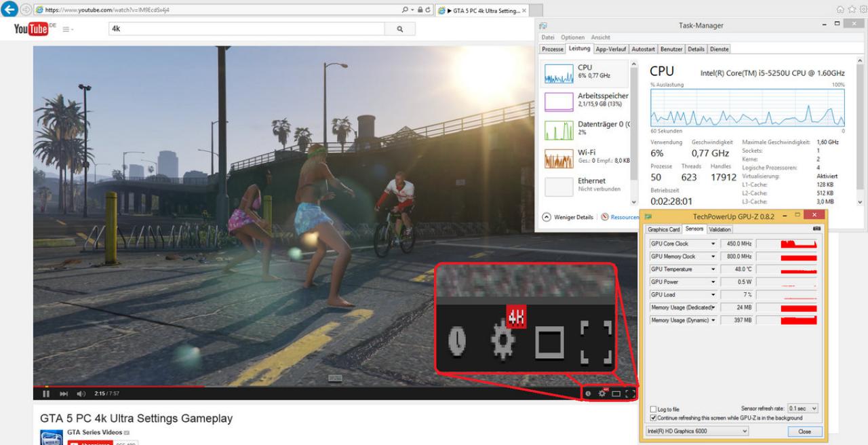Uncheck Continue refreshing in background checkbox

[x=653, y=418]
